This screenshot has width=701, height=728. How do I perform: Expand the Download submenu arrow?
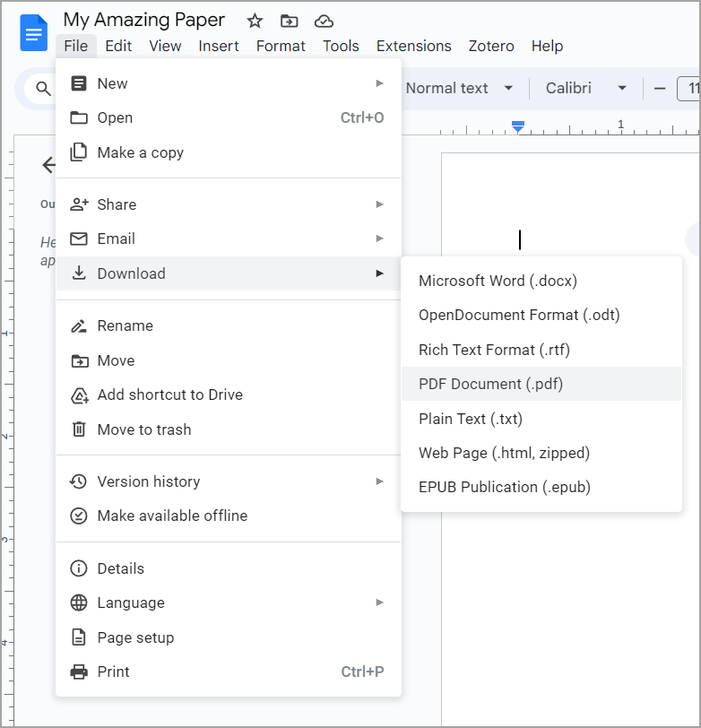click(x=380, y=273)
